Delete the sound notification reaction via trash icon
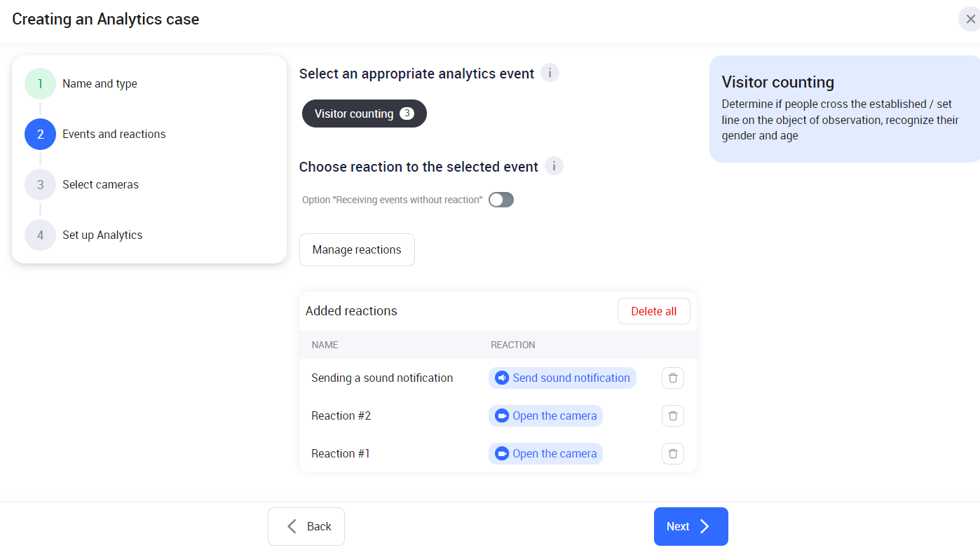 tap(672, 378)
